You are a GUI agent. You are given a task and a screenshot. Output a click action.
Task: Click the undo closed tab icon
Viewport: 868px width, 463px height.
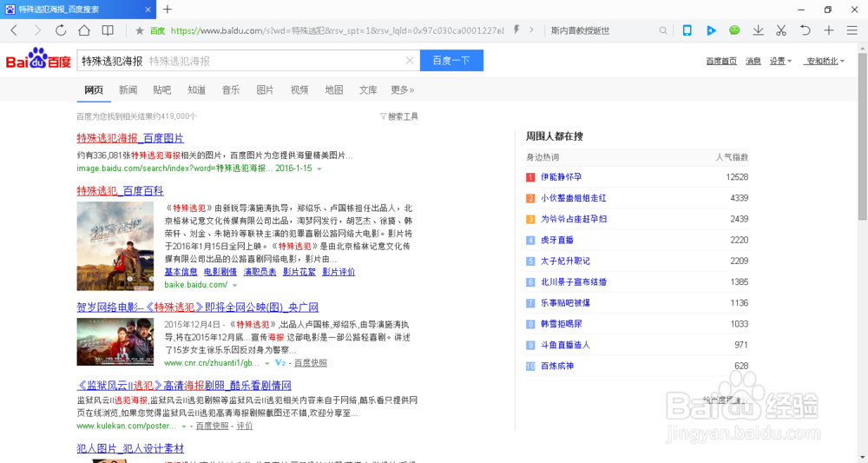(805, 30)
